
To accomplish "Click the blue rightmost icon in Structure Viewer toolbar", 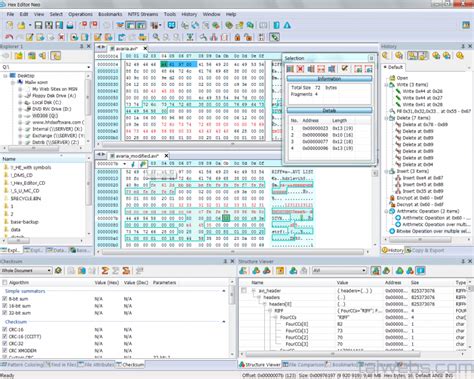I will 421,270.
